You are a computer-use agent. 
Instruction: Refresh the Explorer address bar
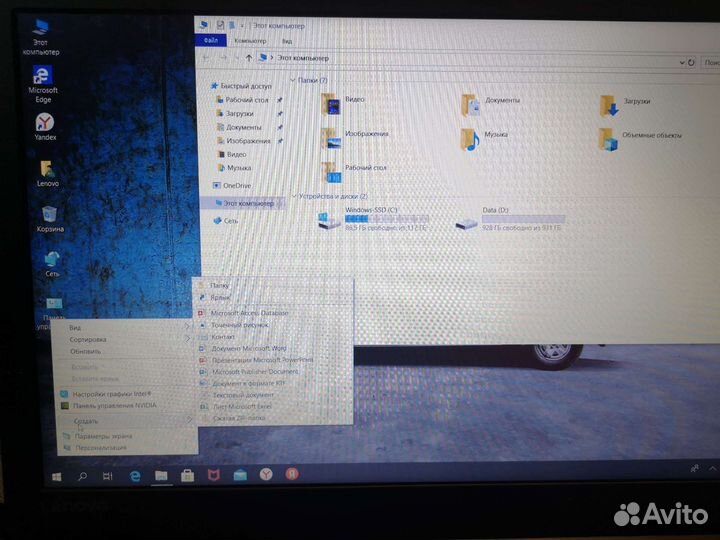point(691,62)
